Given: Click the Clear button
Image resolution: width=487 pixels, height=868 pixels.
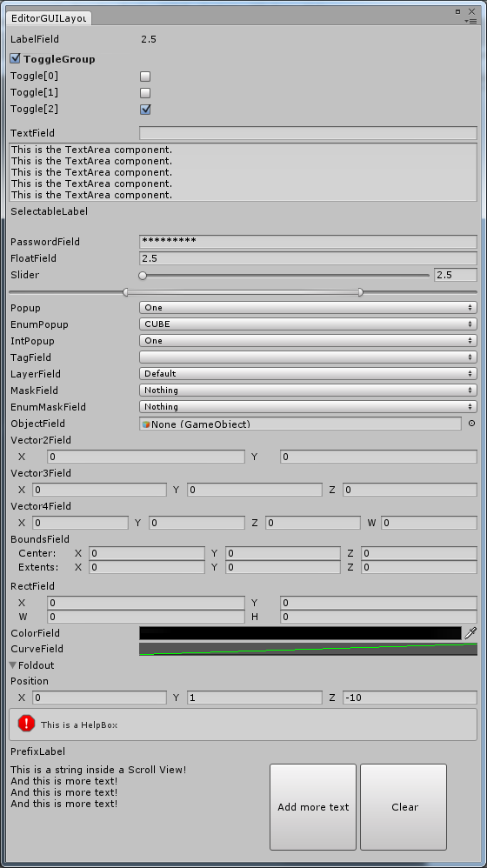Looking at the screenshot, I should click(x=404, y=807).
